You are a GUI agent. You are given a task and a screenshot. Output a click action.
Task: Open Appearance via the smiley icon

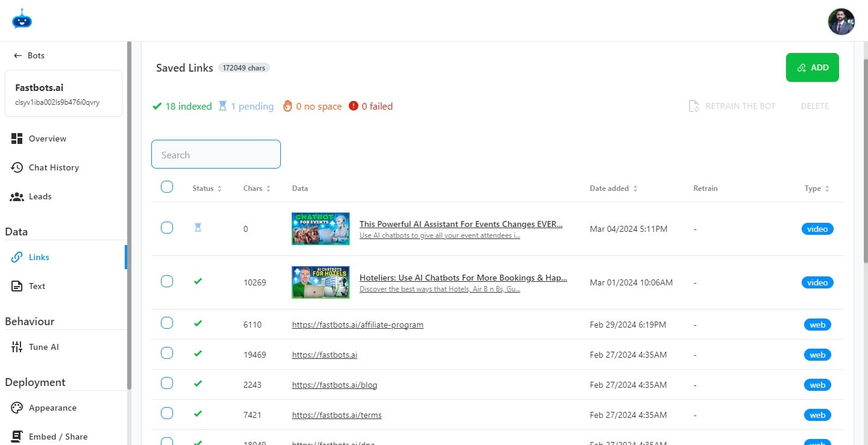click(x=17, y=407)
